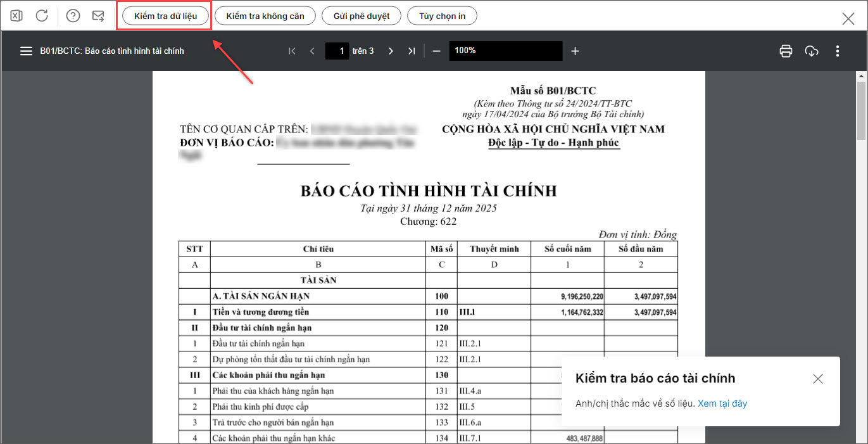Click the page number input box
This screenshot has width=868, height=444.
click(337, 51)
